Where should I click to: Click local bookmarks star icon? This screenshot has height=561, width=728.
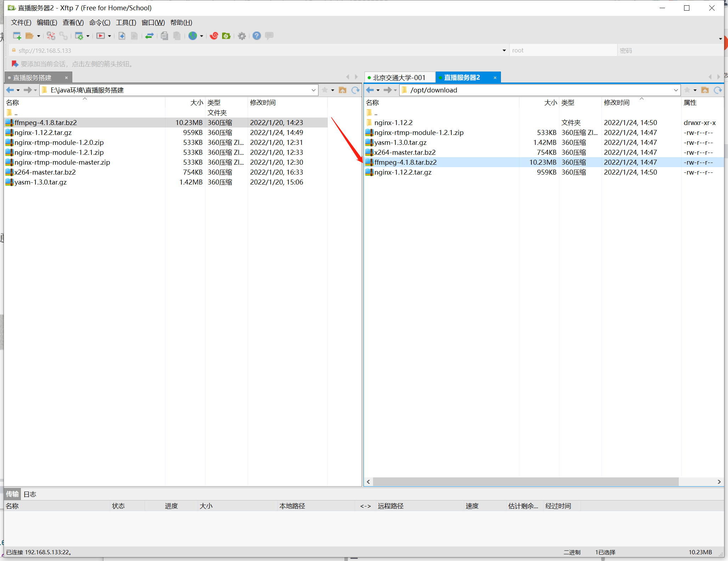click(x=325, y=90)
